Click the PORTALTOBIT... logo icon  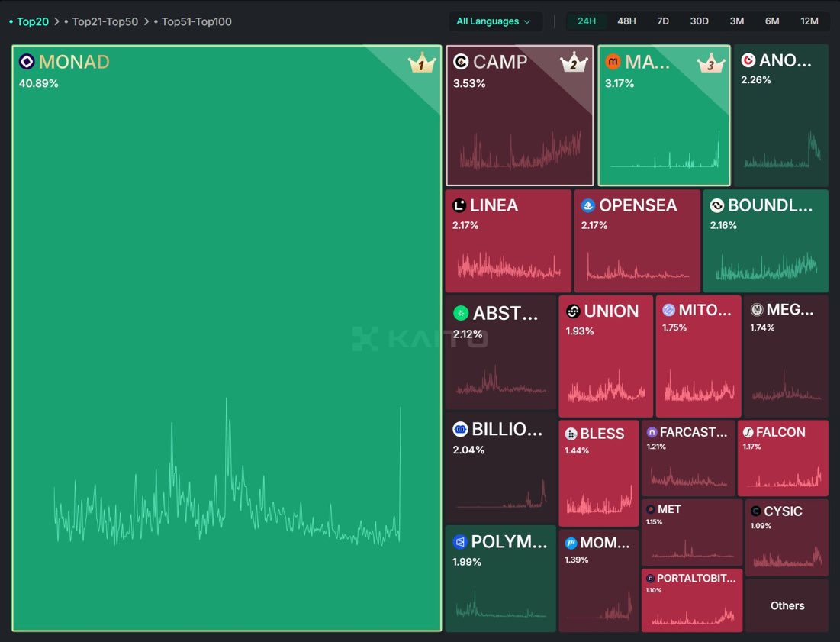pos(650,578)
